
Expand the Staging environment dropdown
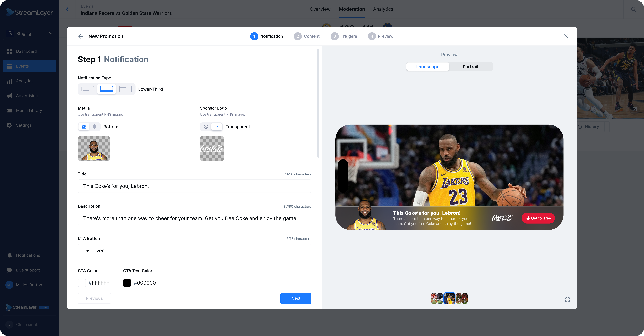click(30, 33)
